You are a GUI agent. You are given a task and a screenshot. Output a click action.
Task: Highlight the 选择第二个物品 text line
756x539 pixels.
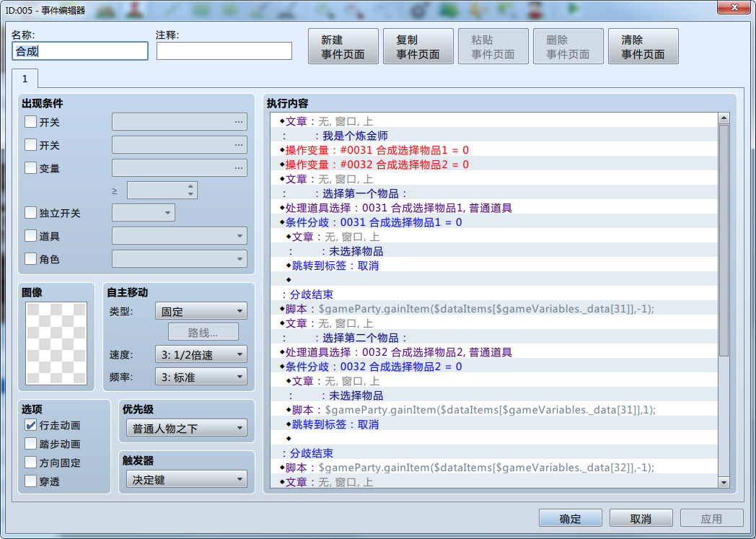pos(494,338)
